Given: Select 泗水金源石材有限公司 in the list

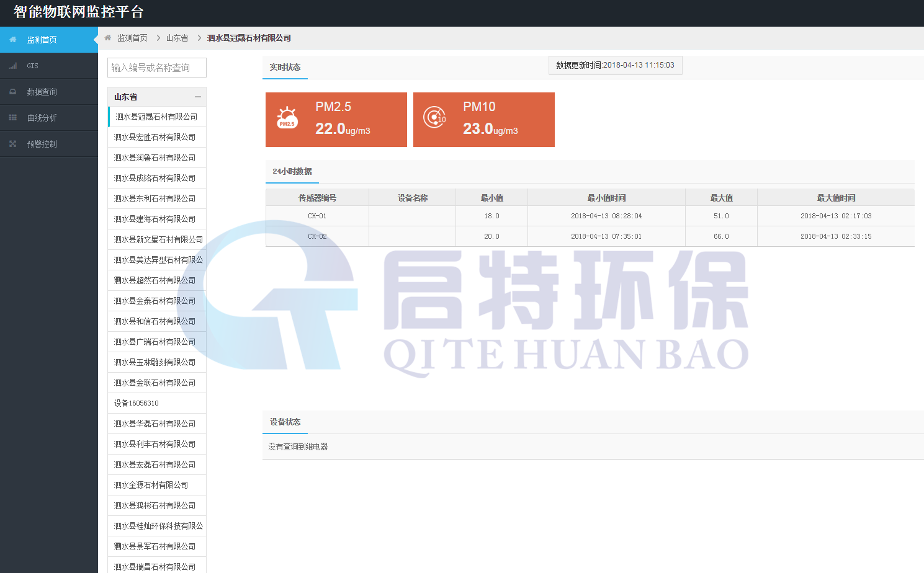Looking at the screenshot, I should coord(157,485).
